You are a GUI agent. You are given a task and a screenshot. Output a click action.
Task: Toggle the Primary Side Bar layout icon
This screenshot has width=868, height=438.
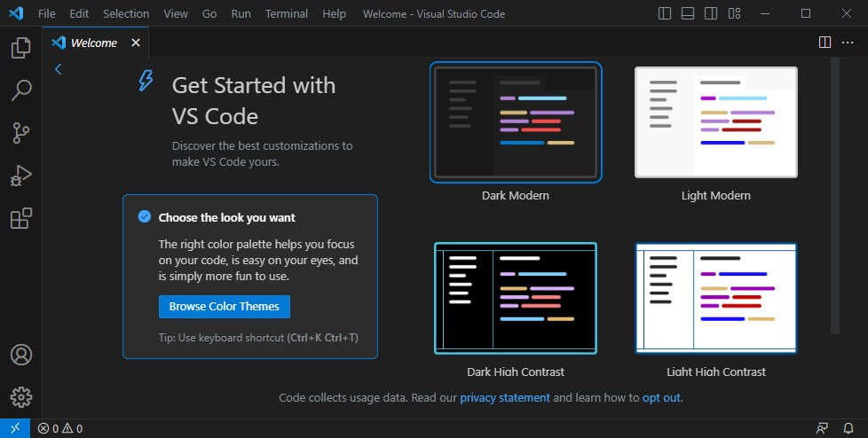tap(664, 13)
